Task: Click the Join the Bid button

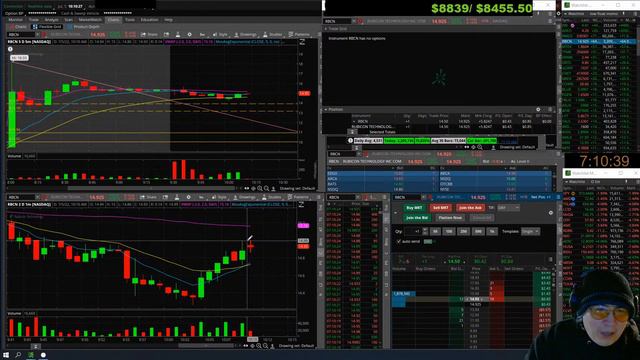Action: [x=417, y=218]
